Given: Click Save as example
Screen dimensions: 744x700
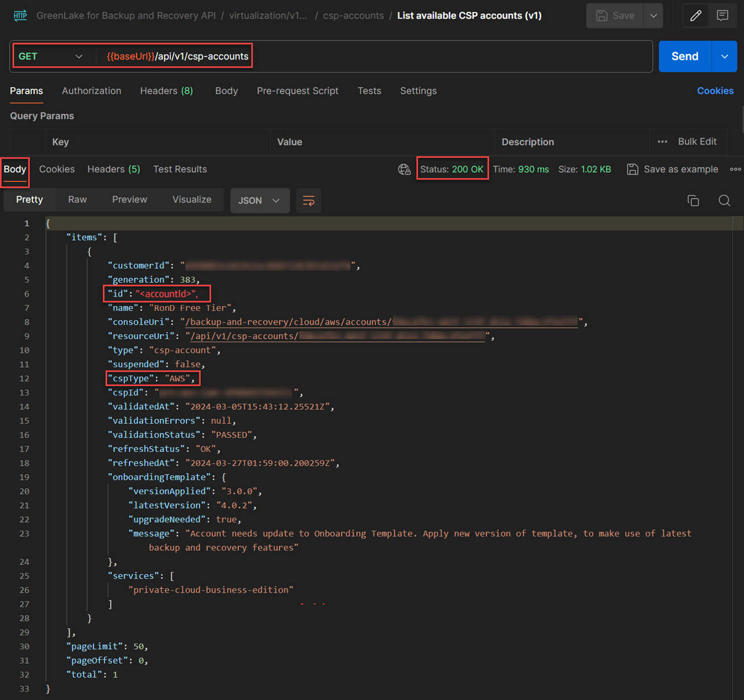Looking at the screenshot, I should pyautogui.click(x=681, y=169).
